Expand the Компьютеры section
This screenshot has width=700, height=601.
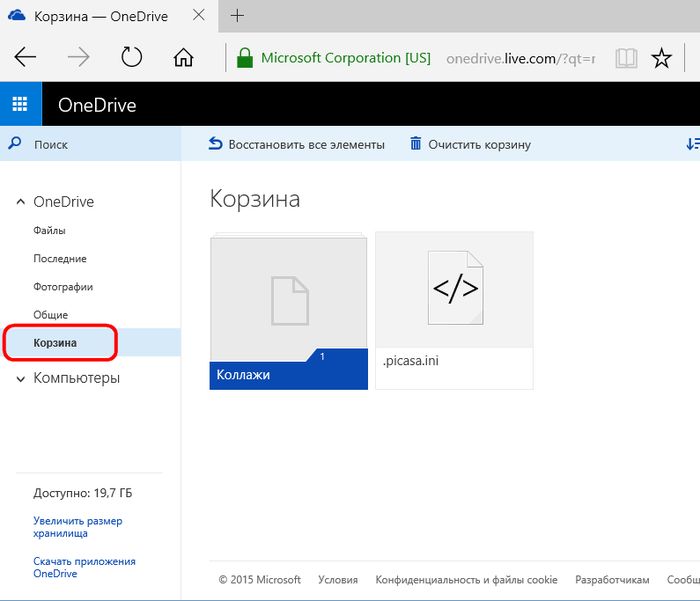pos(20,379)
